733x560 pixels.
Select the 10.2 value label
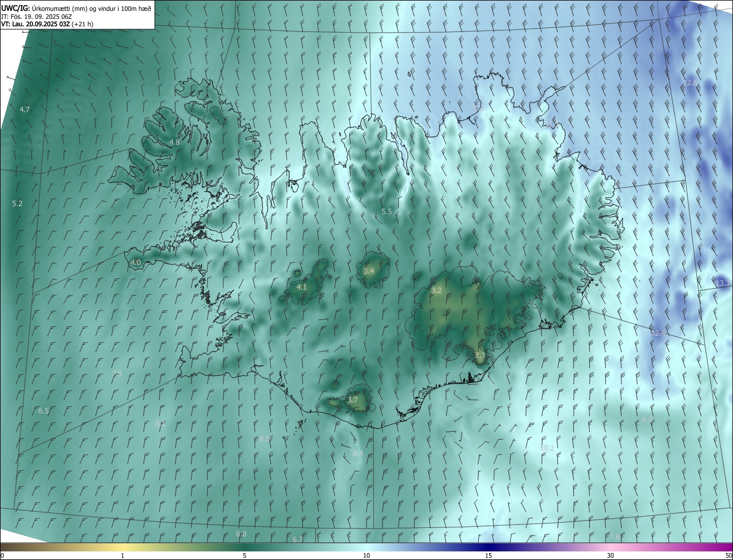(547, 448)
